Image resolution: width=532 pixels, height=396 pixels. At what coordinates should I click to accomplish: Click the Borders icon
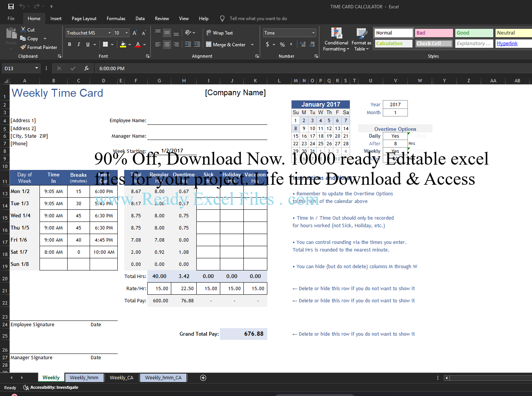click(x=105, y=44)
